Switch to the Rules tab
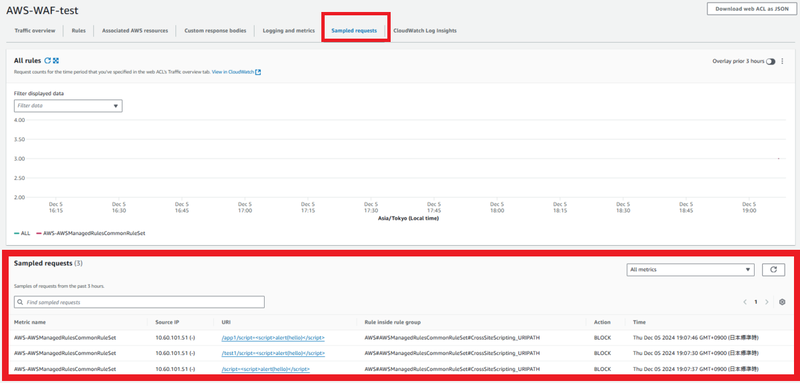Viewport: 800px width, 383px height. (79, 31)
